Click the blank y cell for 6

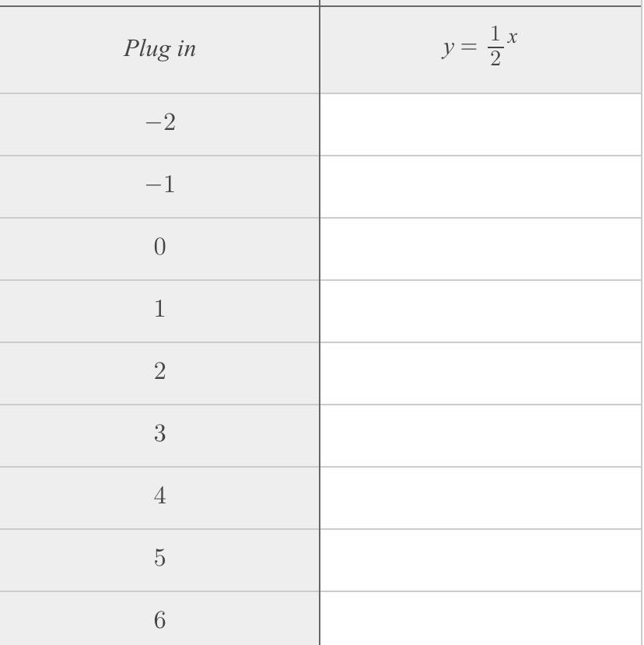(481, 619)
